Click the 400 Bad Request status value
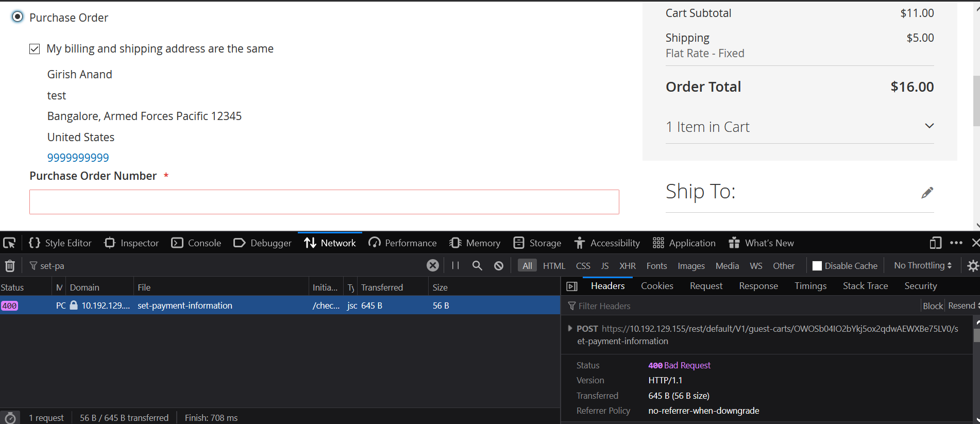The width and height of the screenshot is (980, 424). pos(679,365)
